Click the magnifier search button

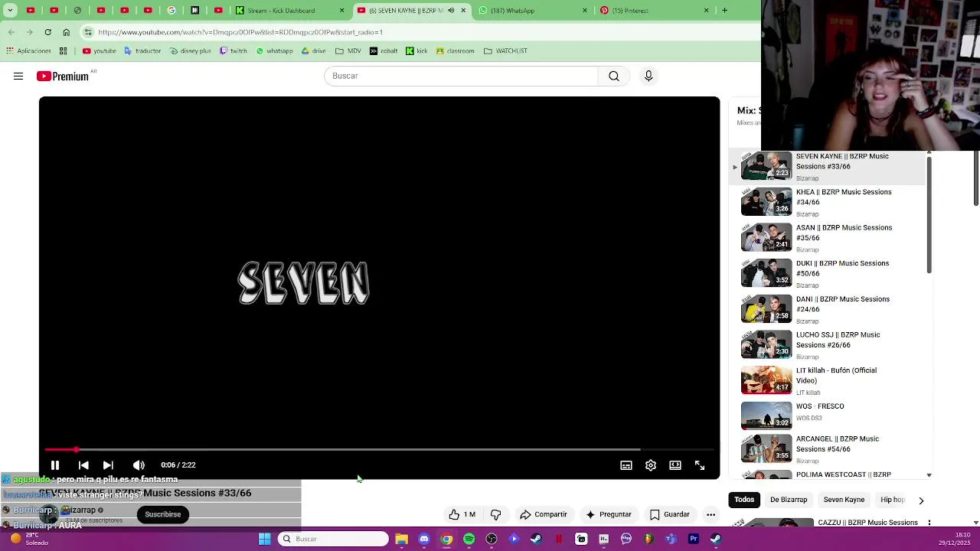(x=614, y=76)
